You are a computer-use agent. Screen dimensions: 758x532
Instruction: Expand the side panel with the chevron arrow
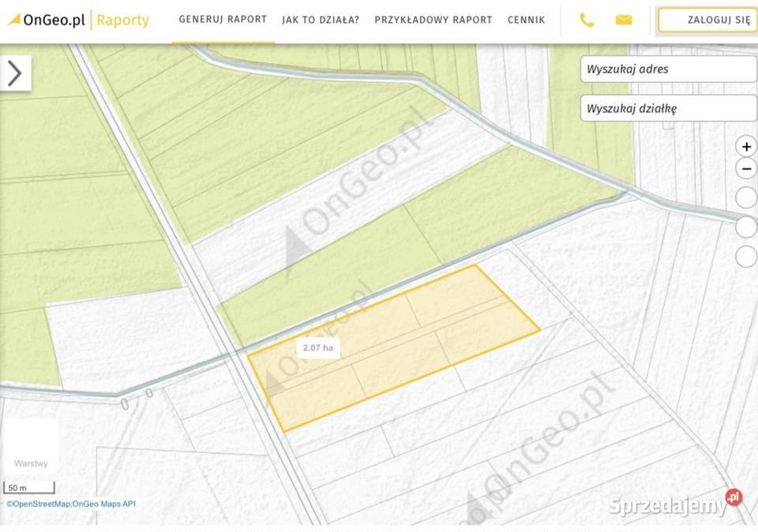pyautogui.click(x=16, y=73)
